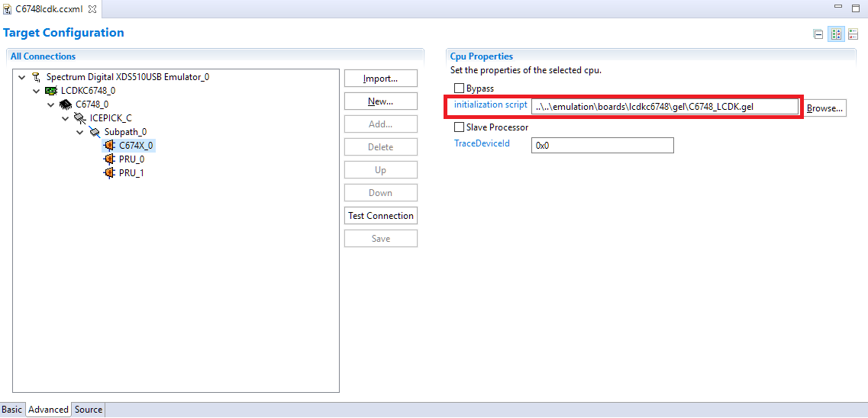The width and height of the screenshot is (868, 418).
Task: Collapse the Subpath_0 tree branch
Action: (79, 132)
